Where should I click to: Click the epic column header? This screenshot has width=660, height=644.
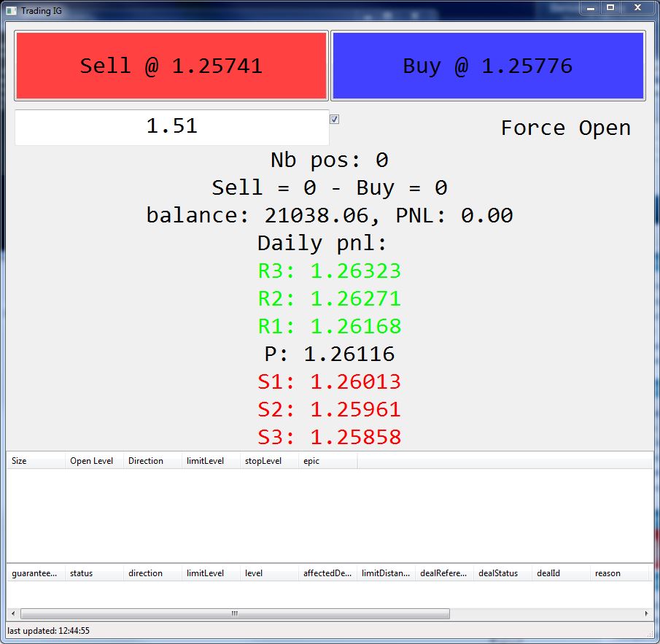click(328, 461)
